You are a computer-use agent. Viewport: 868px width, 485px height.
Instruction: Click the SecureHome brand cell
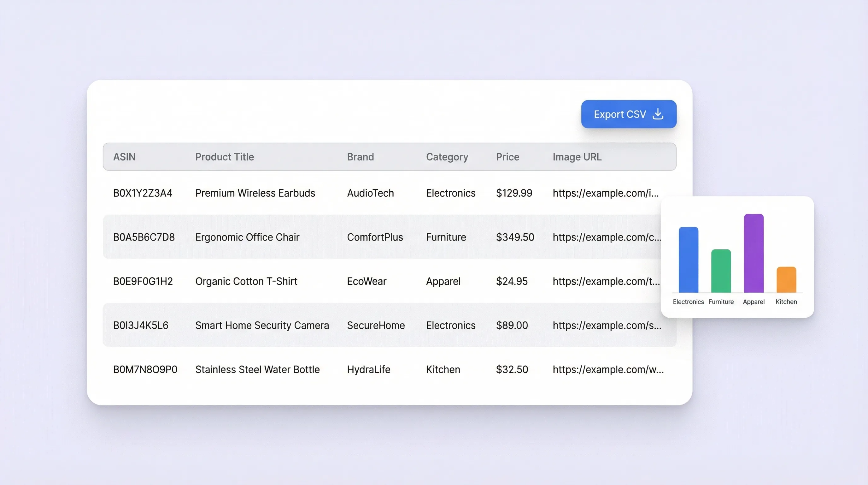click(x=376, y=325)
